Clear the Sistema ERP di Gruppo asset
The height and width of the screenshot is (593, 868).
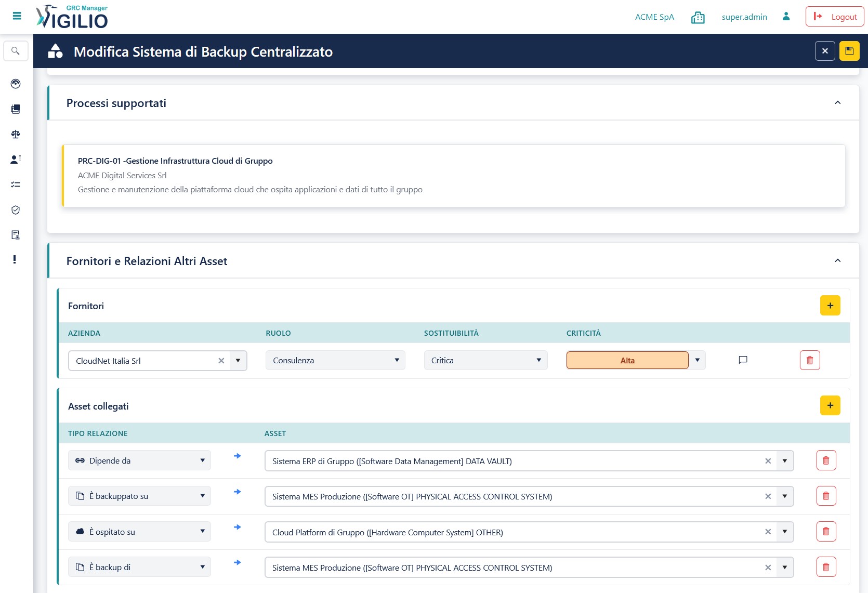768,461
